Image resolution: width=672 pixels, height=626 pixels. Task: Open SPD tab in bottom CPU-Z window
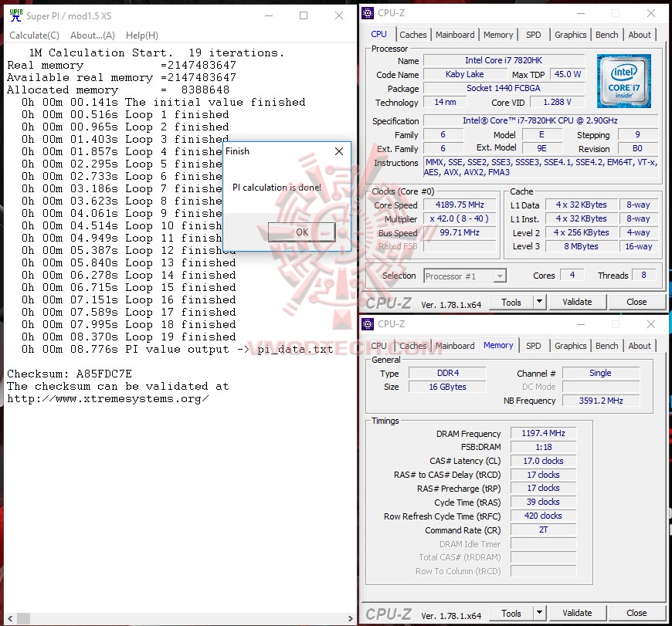(x=533, y=346)
